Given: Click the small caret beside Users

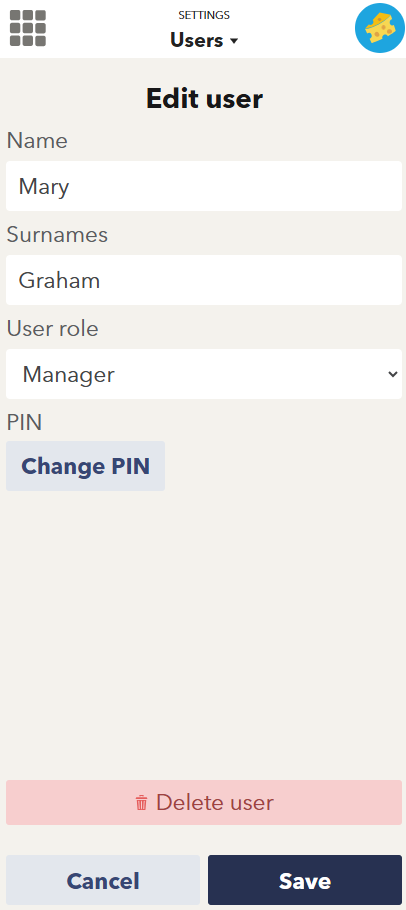Looking at the screenshot, I should click(x=234, y=41).
